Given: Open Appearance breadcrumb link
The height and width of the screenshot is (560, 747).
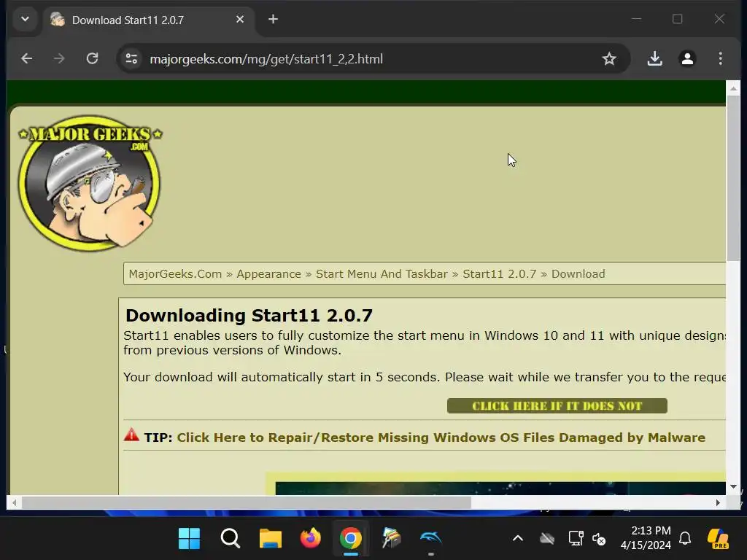Looking at the screenshot, I should (268, 274).
